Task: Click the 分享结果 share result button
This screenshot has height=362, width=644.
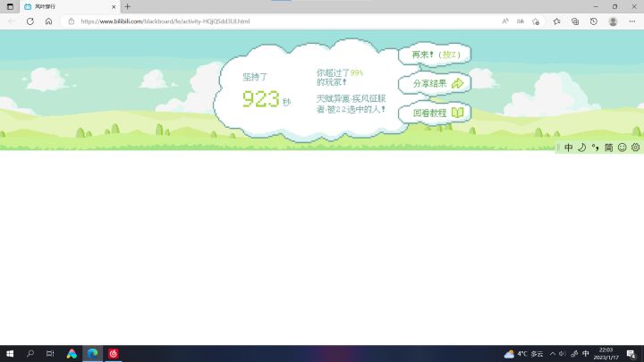Action: tap(435, 84)
